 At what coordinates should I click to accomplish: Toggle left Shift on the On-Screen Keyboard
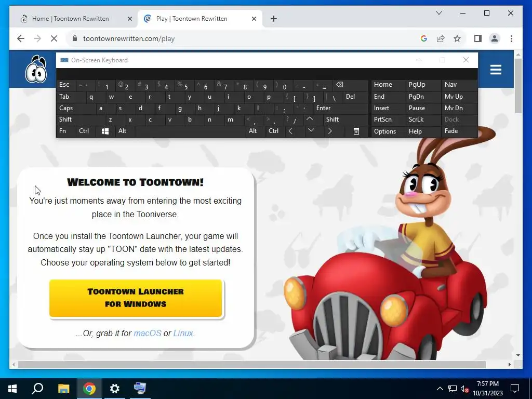click(x=81, y=119)
